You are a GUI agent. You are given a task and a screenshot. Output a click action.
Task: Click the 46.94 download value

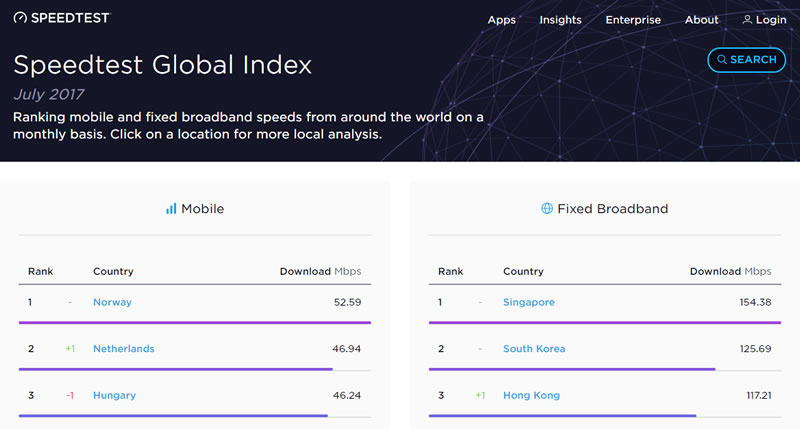tap(346, 348)
